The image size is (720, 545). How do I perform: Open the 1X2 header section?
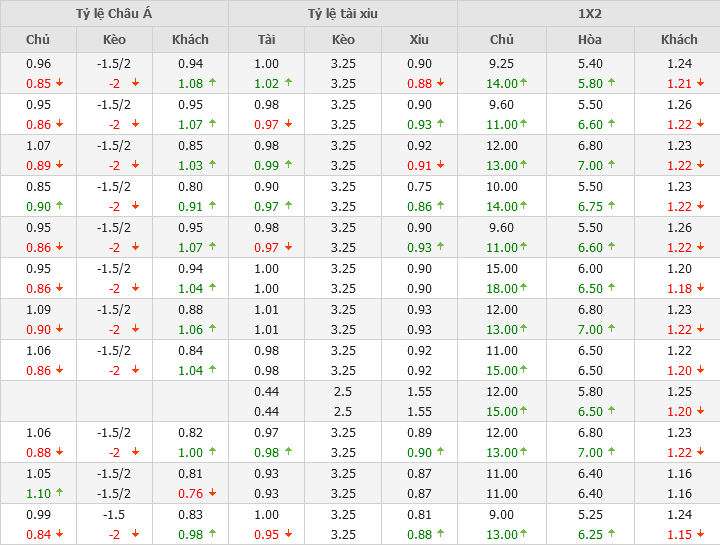[589, 14]
